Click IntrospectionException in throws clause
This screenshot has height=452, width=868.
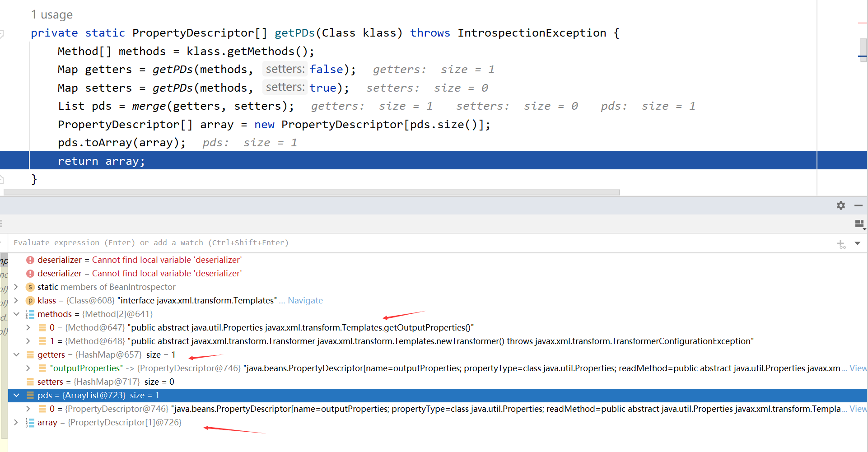point(532,33)
